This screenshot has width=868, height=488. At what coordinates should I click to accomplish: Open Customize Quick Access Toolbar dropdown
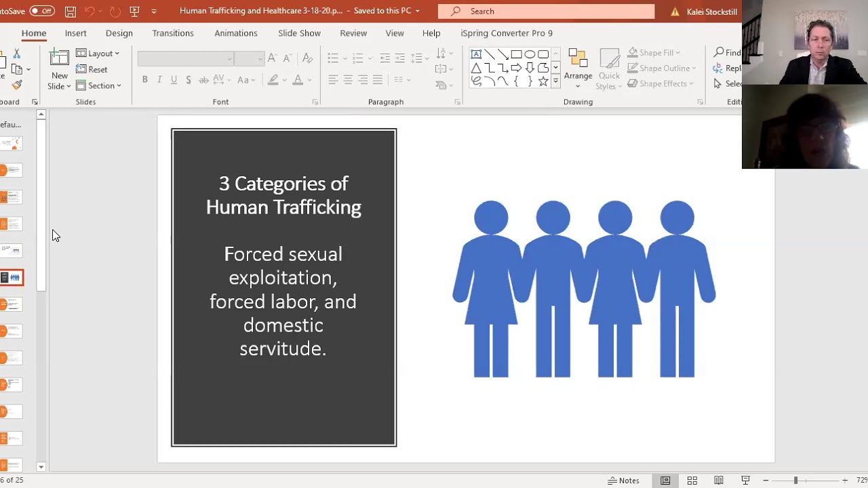click(154, 11)
